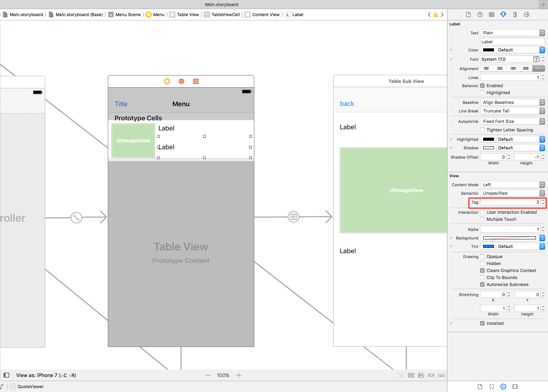The image size is (548, 392).
Task: Click Highlighted color black swatch
Action: click(x=488, y=139)
